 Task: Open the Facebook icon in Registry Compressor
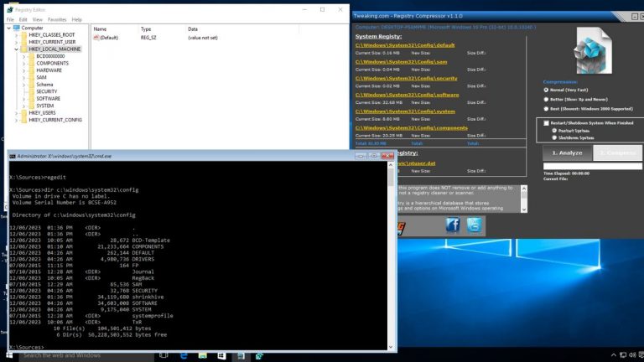(453, 225)
